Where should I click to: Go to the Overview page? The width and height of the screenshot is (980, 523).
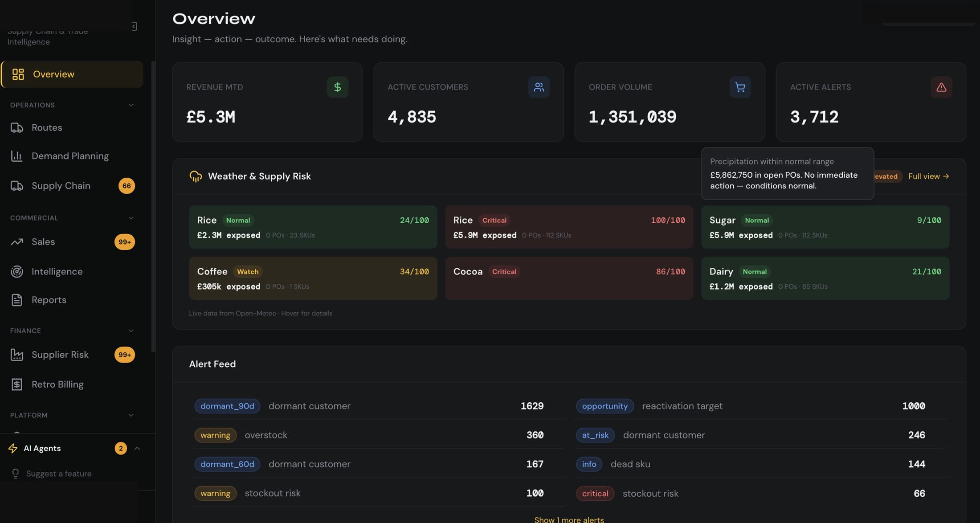72,74
